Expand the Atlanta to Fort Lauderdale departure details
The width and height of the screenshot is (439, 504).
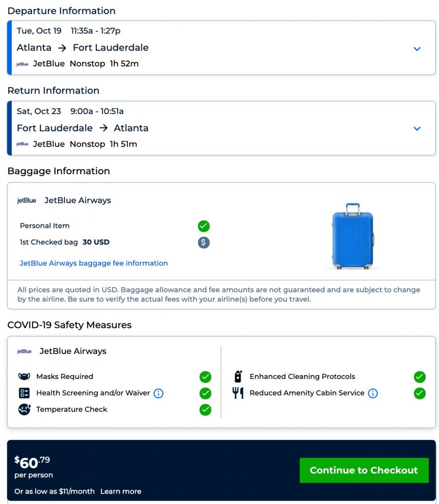417,49
